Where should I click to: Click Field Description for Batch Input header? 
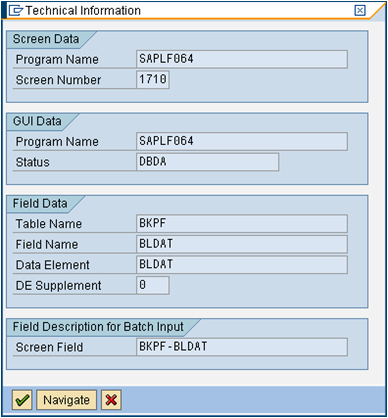click(98, 326)
